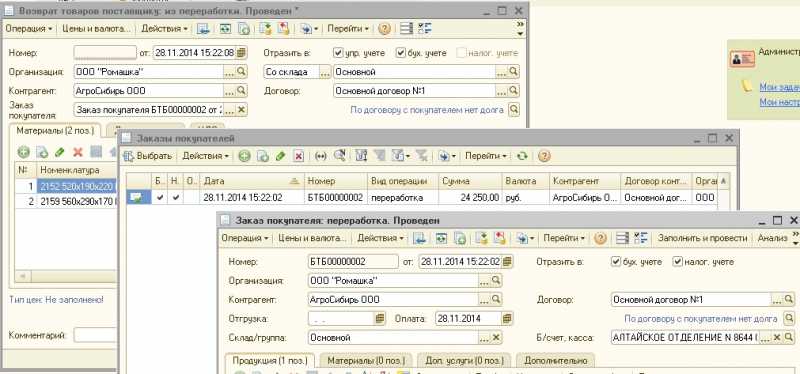Screen dimensions: 800x374
Task: Click structure list icon in Возврат товаров toolbar
Action: tap(406, 29)
